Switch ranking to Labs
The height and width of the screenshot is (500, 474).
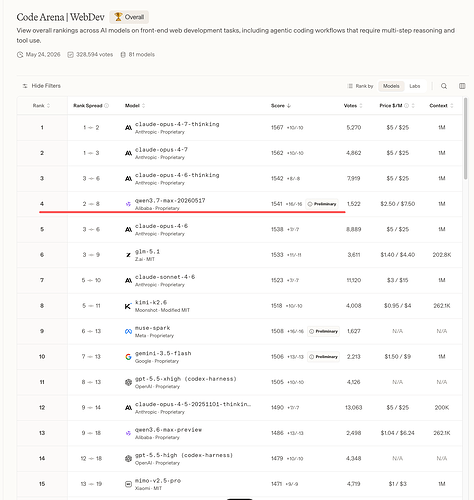[415, 86]
